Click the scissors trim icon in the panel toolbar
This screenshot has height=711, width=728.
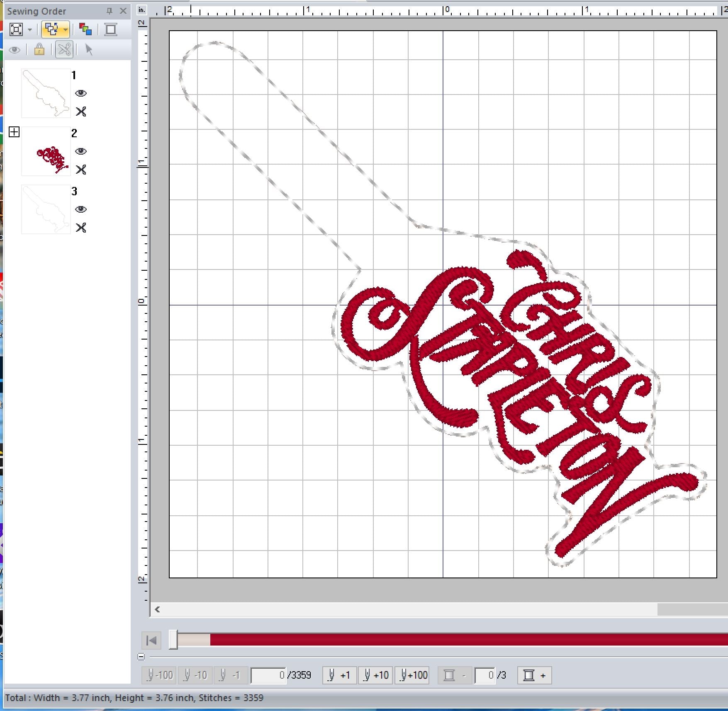pyautogui.click(x=64, y=50)
